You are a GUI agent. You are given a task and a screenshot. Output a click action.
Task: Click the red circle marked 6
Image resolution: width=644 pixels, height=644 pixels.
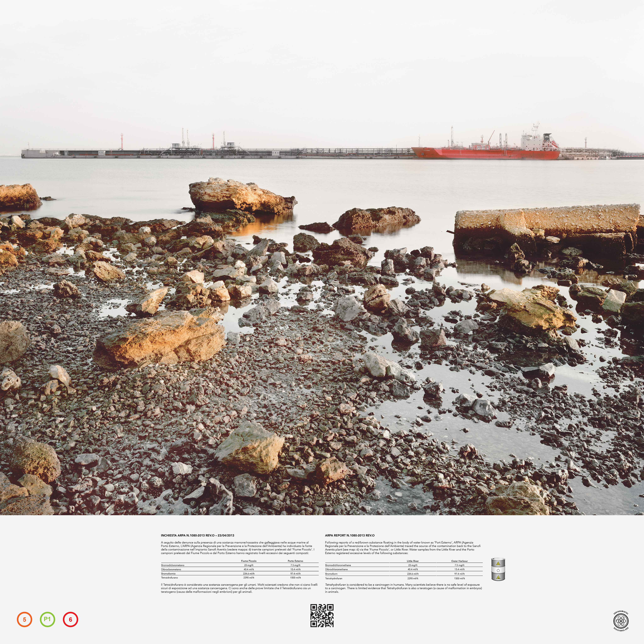coord(70,620)
